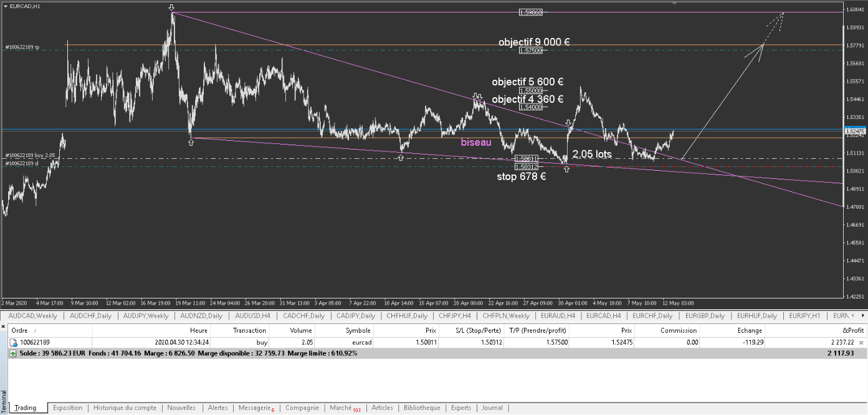Select the EURHUF,Daily chart tab
Screen dimensions: 868x415
pos(757,315)
